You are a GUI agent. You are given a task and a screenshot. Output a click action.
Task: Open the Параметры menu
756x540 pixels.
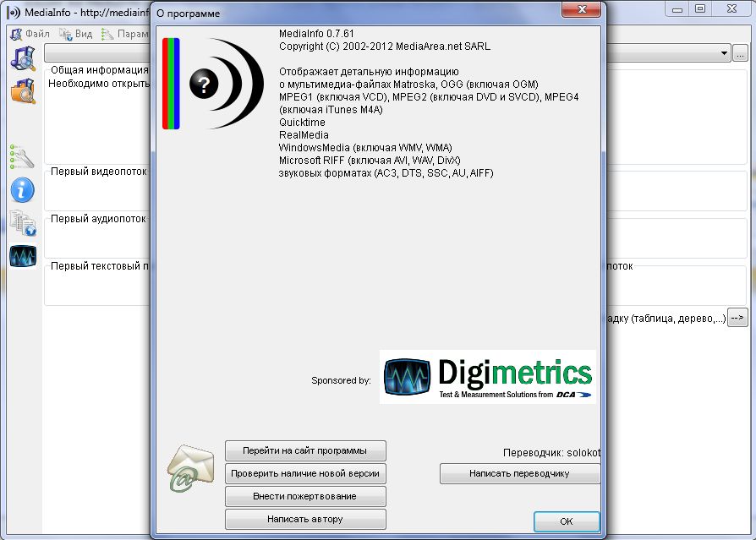[125, 34]
